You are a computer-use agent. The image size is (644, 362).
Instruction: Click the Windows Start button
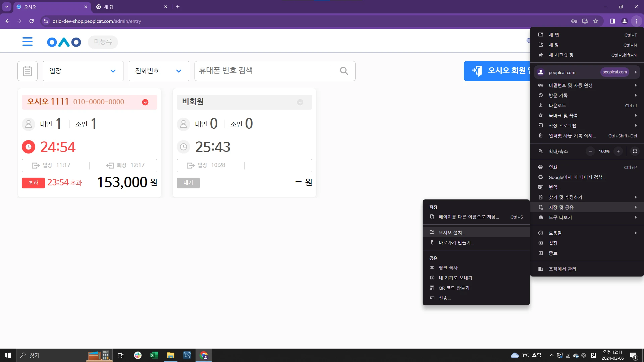tap(8, 355)
